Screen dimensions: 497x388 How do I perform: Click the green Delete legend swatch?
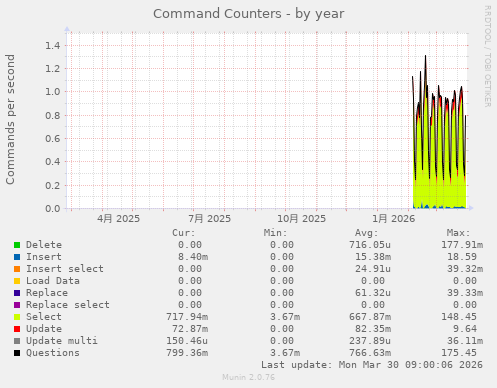[x=17, y=245]
